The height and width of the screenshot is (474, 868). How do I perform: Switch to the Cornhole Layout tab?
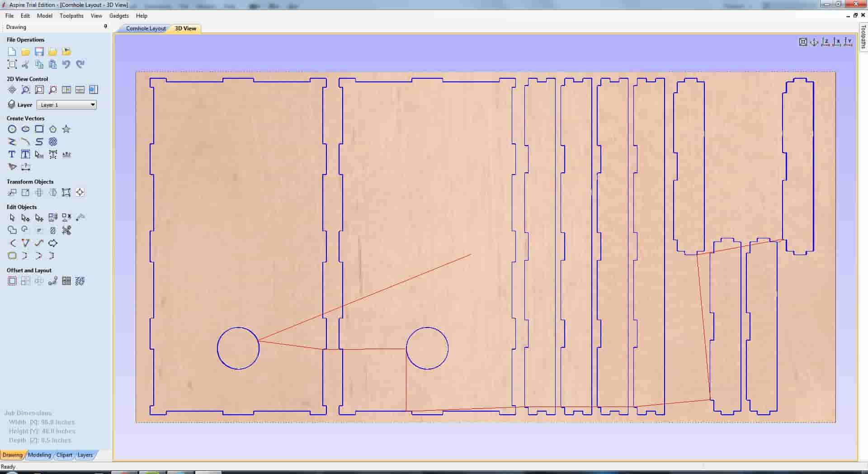(x=146, y=28)
